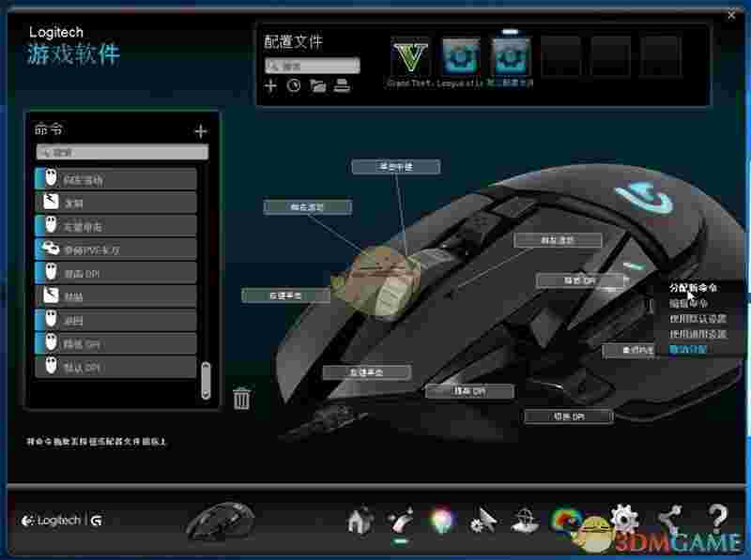Image resolution: width=751 pixels, height=560 pixels.
Task: Open the input analysis heat map icon
Action: (x=566, y=521)
